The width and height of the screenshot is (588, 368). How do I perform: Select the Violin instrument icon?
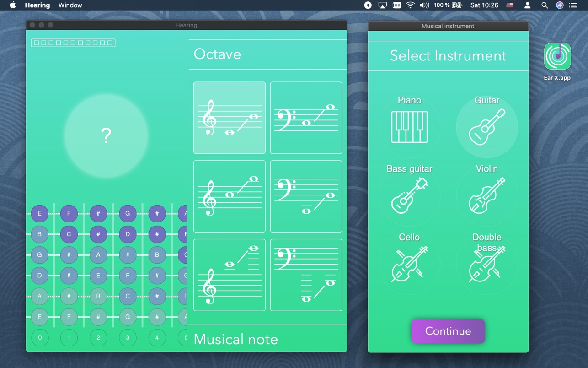487,196
